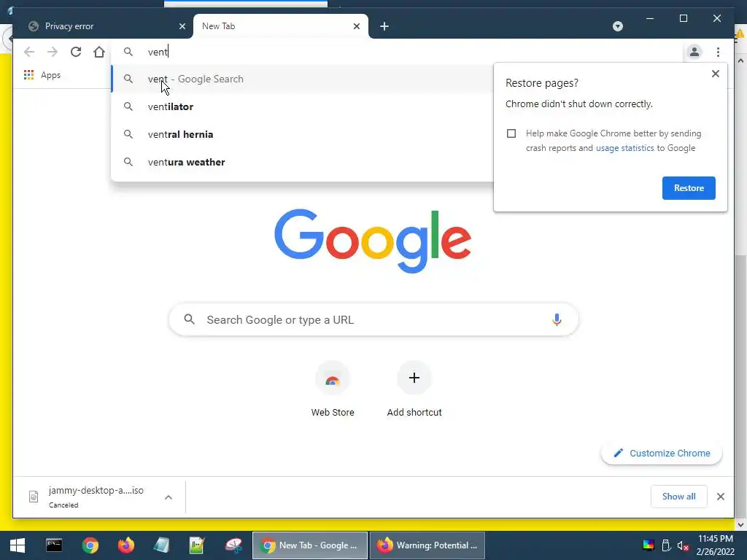Select the New Tab tab
747x560 pixels.
click(281, 26)
